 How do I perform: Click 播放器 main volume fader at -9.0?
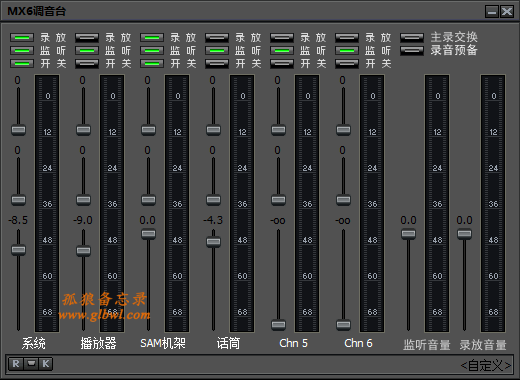pyautogui.click(x=83, y=251)
